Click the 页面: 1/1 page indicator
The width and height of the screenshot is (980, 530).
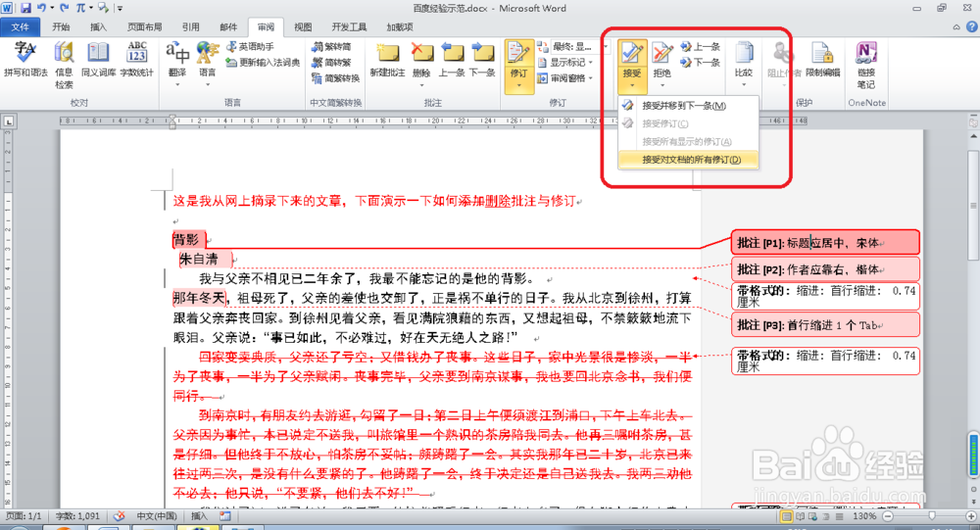pyautogui.click(x=24, y=516)
